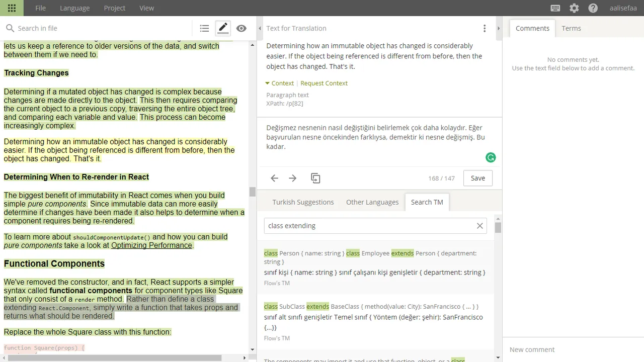Click file panel scroll-up arrow

[253, 44]
